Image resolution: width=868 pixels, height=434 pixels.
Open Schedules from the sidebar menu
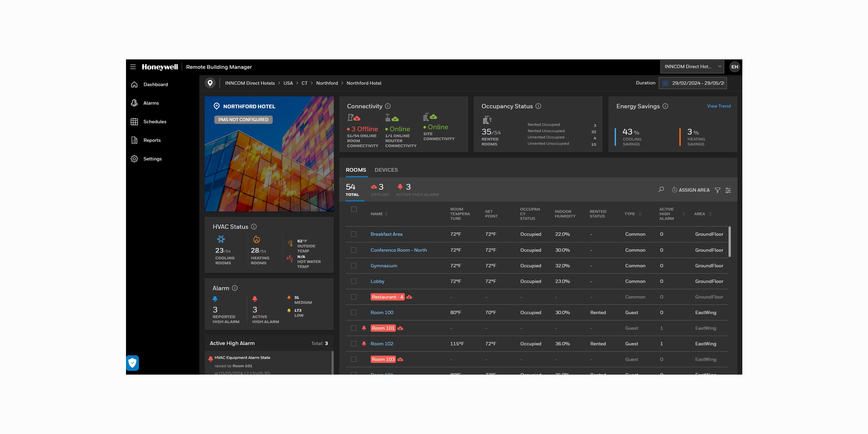point(155,122)
